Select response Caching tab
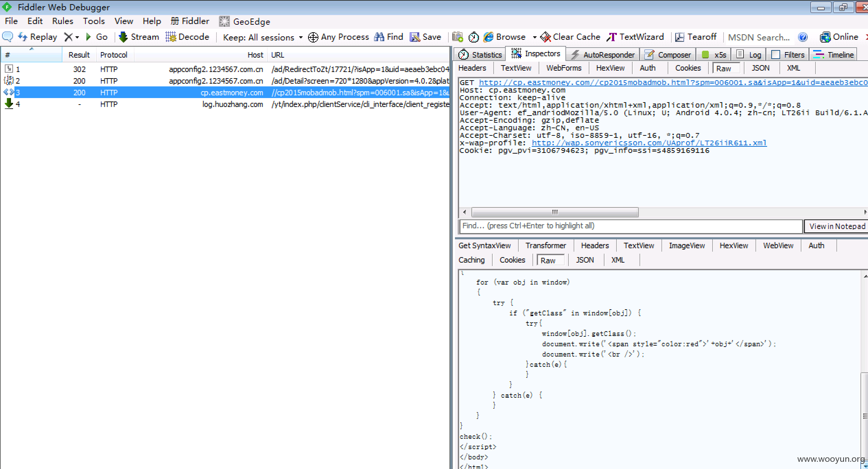 click(471, 260)
